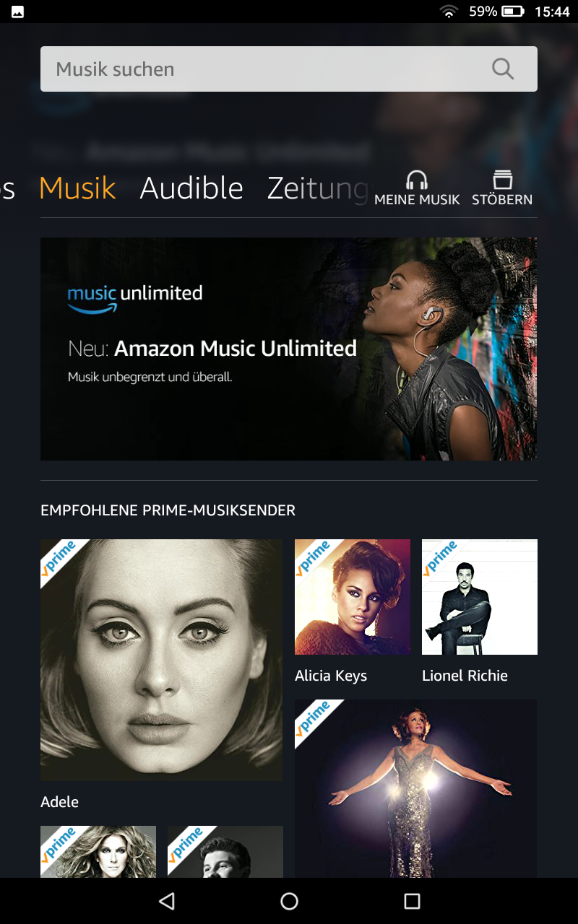The height and width of the screenshot is (924, 578).
Task: Tap the battery indicator icon
Action: pyautogui.click(x=513, y=12)
